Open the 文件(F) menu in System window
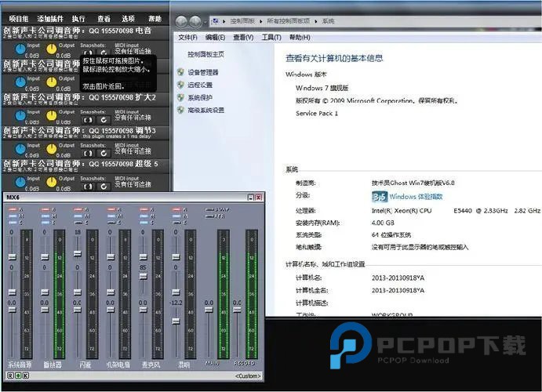Screen dimensions: 542x392 coord(187,38)
